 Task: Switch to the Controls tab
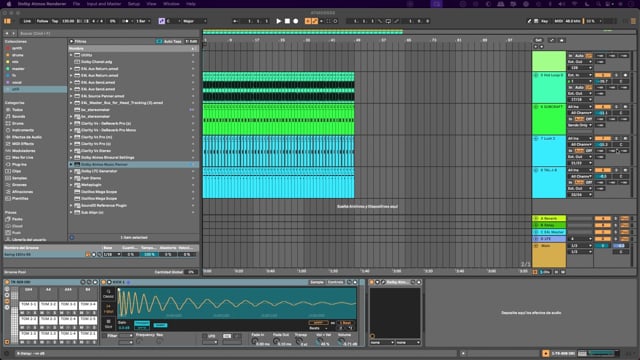(336, 282)
